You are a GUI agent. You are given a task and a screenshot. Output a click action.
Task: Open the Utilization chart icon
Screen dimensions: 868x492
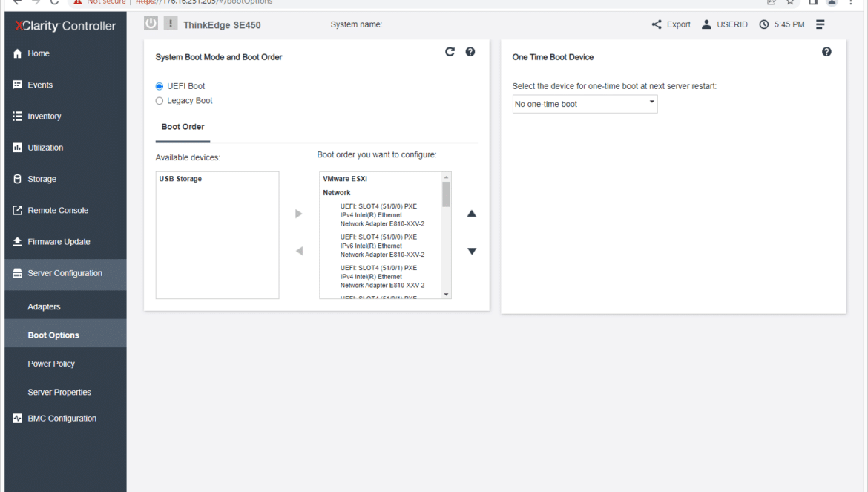(17, 148)
